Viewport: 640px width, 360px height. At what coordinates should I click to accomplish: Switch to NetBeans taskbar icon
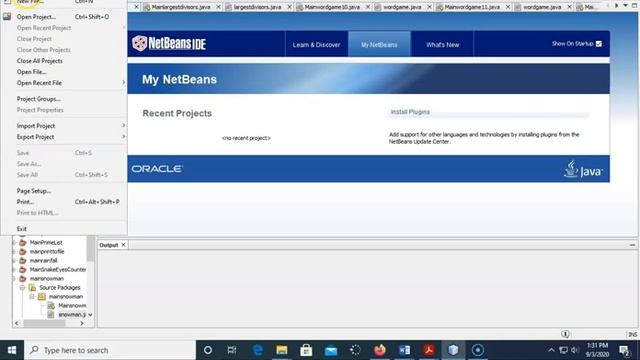(453, 350)
